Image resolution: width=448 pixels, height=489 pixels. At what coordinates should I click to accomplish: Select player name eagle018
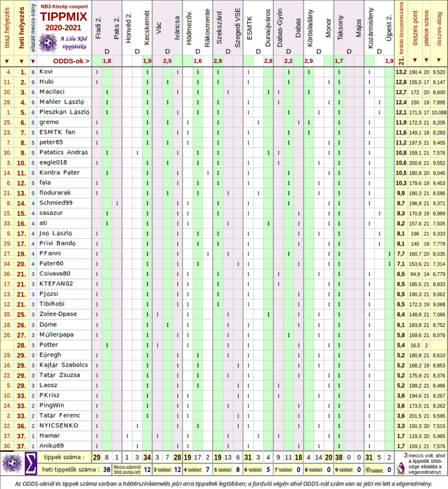tap(53, 162)
